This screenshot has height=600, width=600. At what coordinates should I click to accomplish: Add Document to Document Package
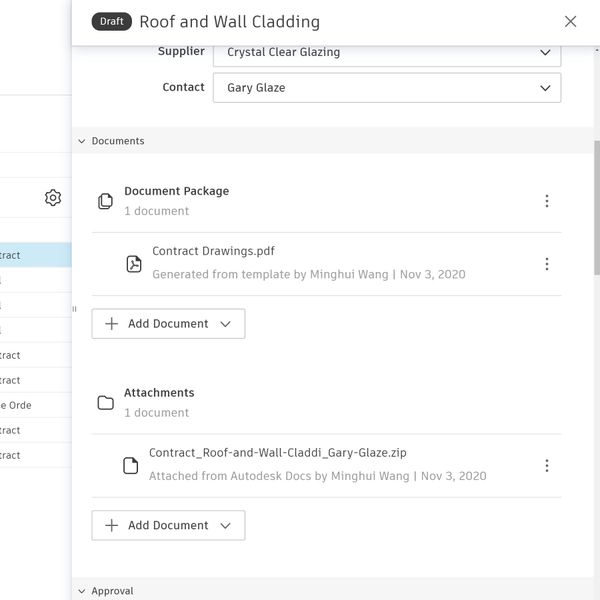coord(168,324)
